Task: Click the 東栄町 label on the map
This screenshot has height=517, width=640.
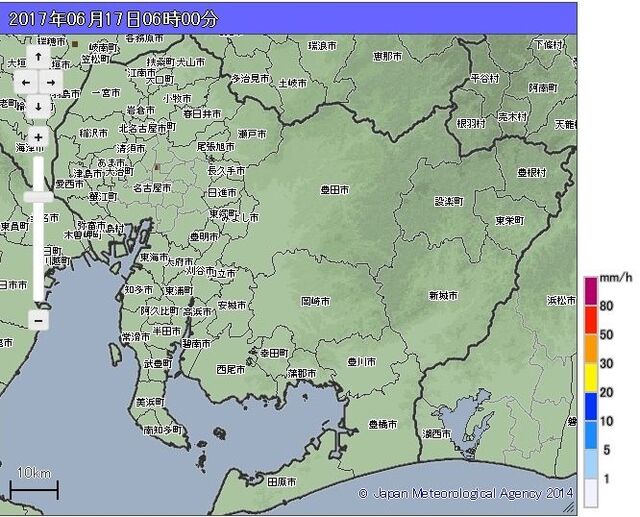Action: click(x=510, y=221)
